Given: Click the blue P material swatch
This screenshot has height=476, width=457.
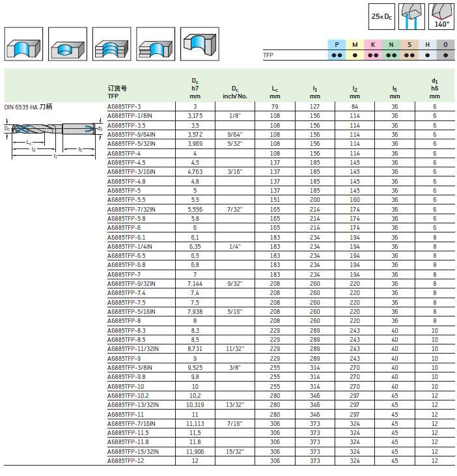Looking at the screenshot, I should (337, 49).
